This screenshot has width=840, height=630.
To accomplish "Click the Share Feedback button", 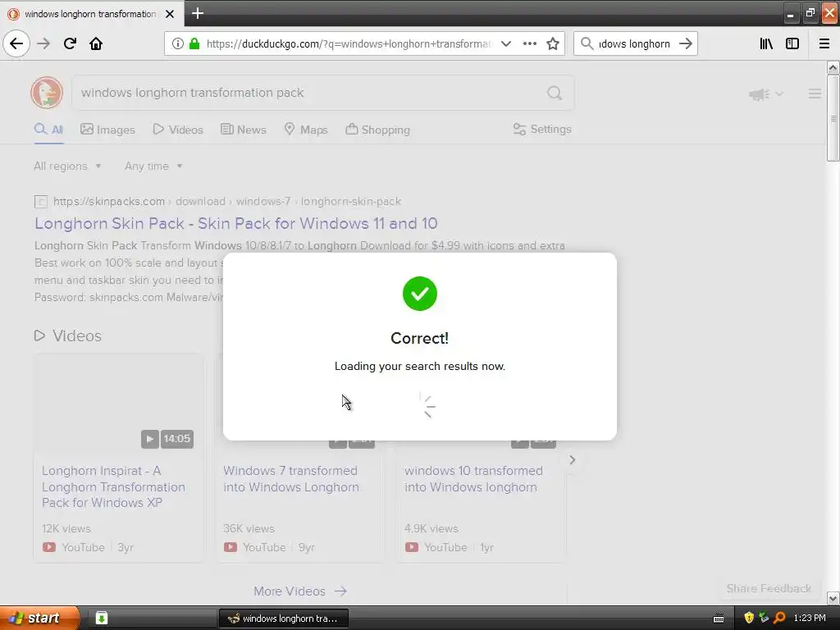I will [x=769, y=588].
